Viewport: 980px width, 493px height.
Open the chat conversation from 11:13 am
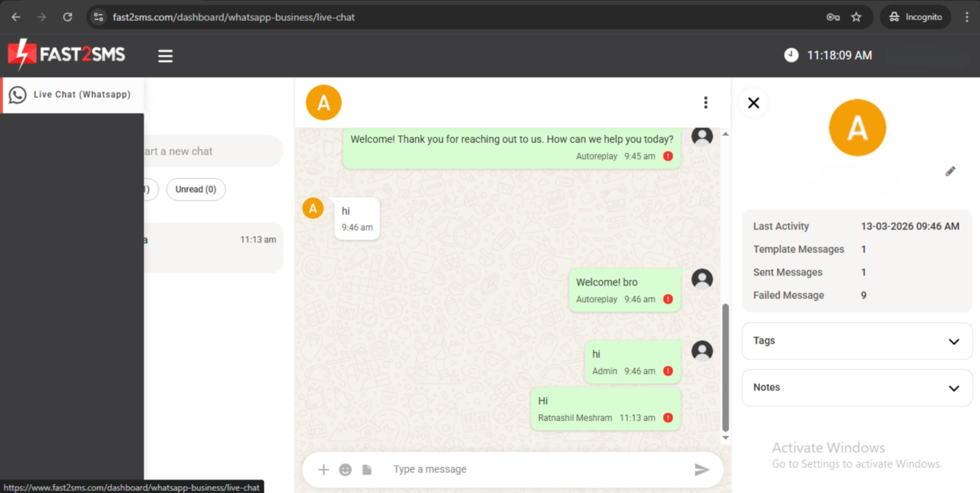(213, 247)
